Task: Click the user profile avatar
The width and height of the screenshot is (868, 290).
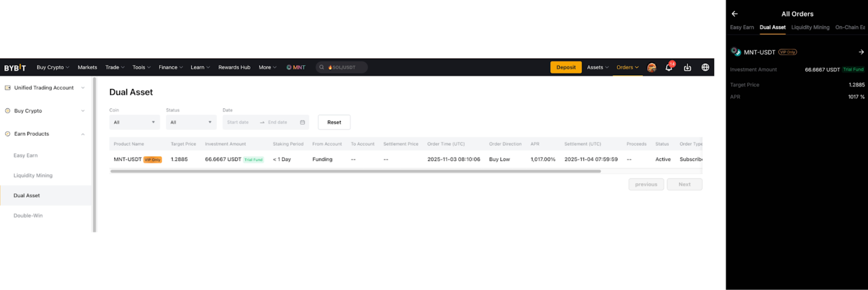Action: (652, 67)
